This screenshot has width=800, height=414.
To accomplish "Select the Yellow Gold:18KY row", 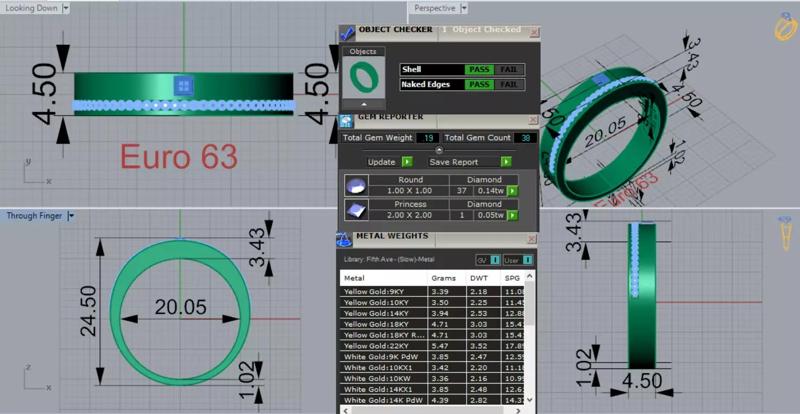I will tap(433, 324).
